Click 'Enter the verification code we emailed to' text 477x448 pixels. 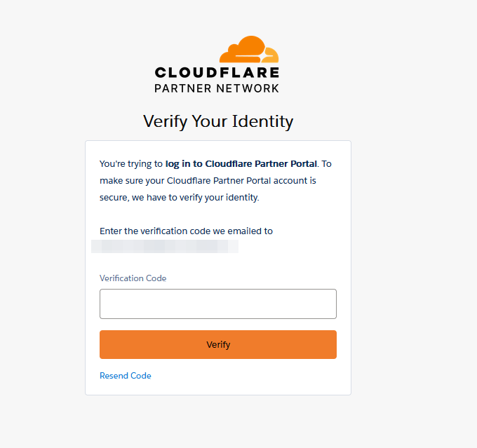(x=186, y=231)
